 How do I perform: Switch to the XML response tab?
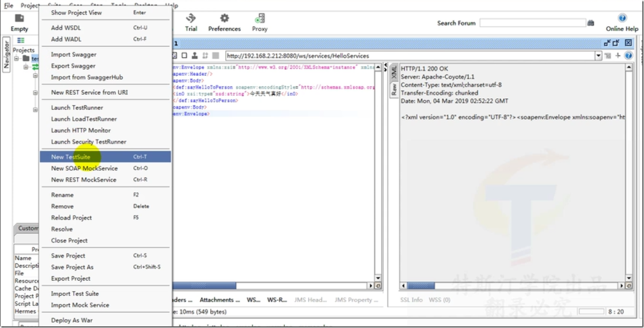(394, 72)
